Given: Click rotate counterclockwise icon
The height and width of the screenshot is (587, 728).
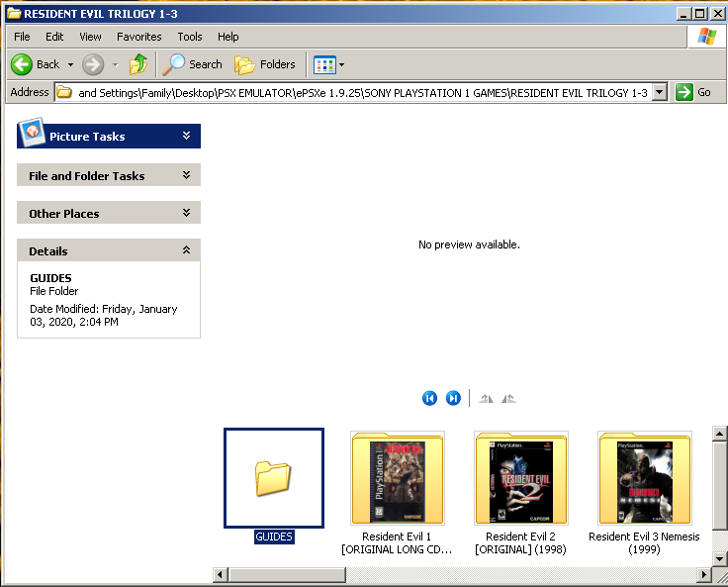Looking at the screenshot, I should point(508,398).
